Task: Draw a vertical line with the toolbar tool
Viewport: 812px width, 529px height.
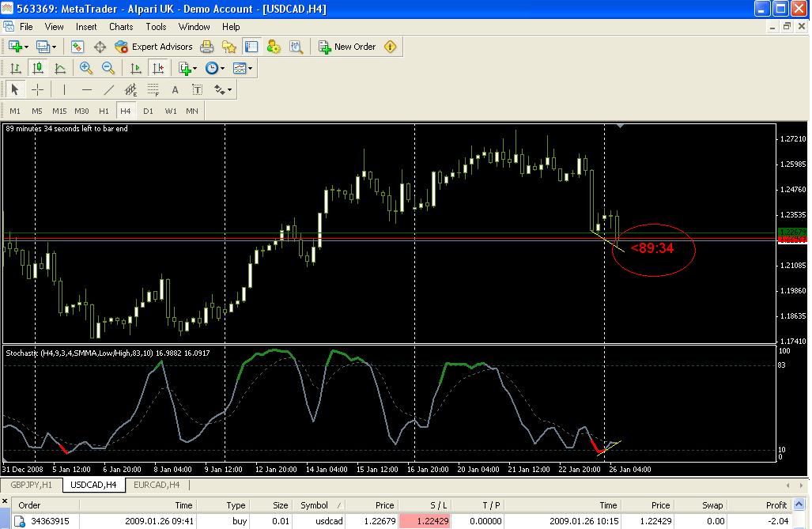Action: (64, 90)
